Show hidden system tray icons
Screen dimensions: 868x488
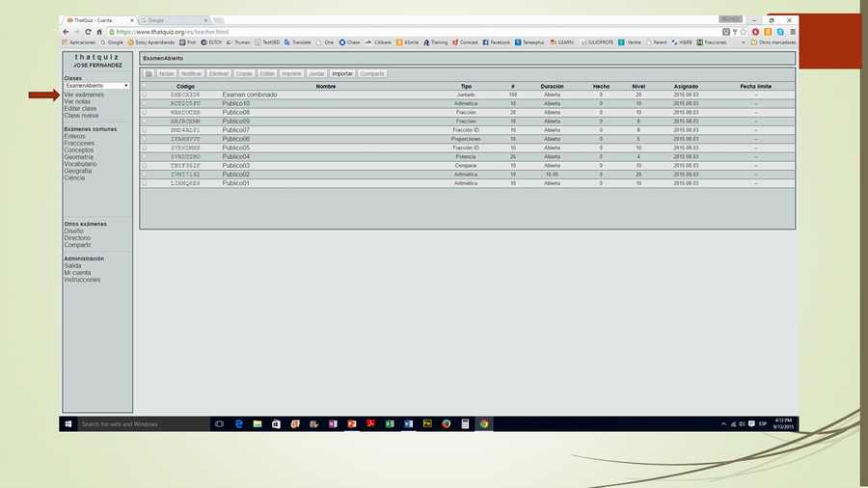[723, 423]
